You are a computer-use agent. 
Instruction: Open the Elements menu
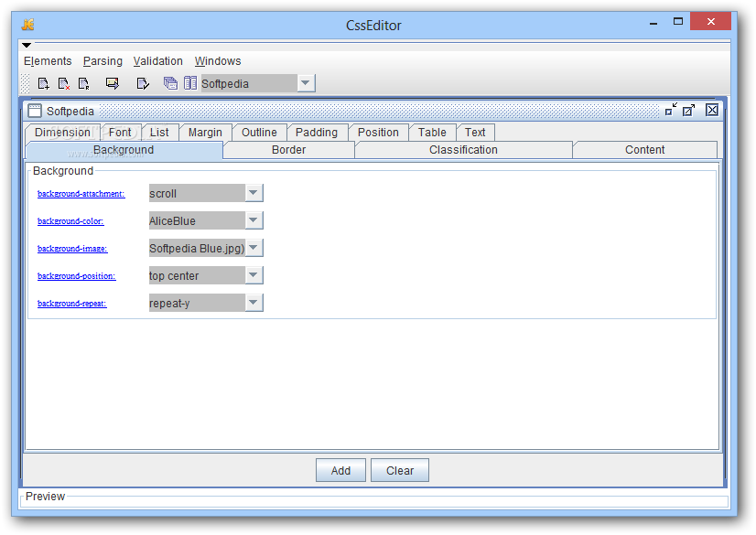tap(48, 61)
